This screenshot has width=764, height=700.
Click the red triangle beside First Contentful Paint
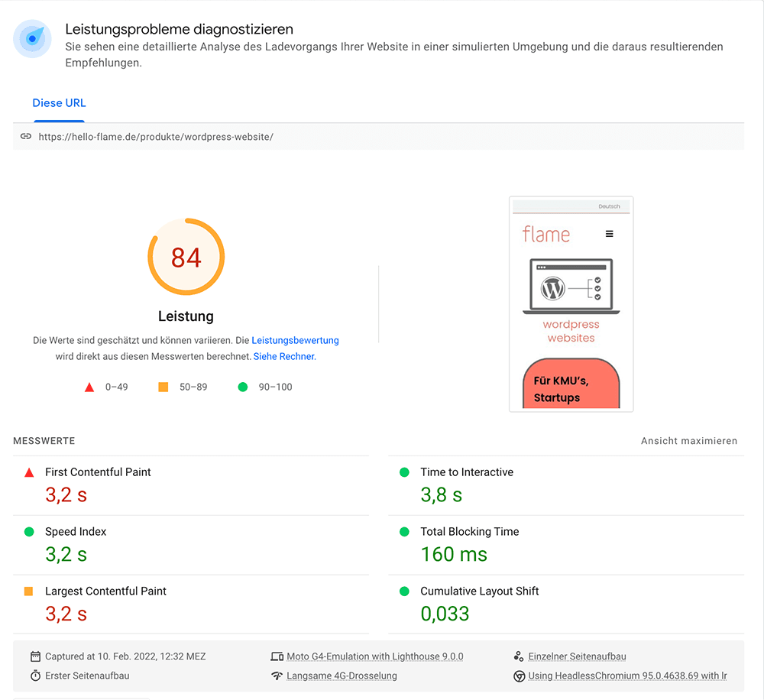[29, 472]
